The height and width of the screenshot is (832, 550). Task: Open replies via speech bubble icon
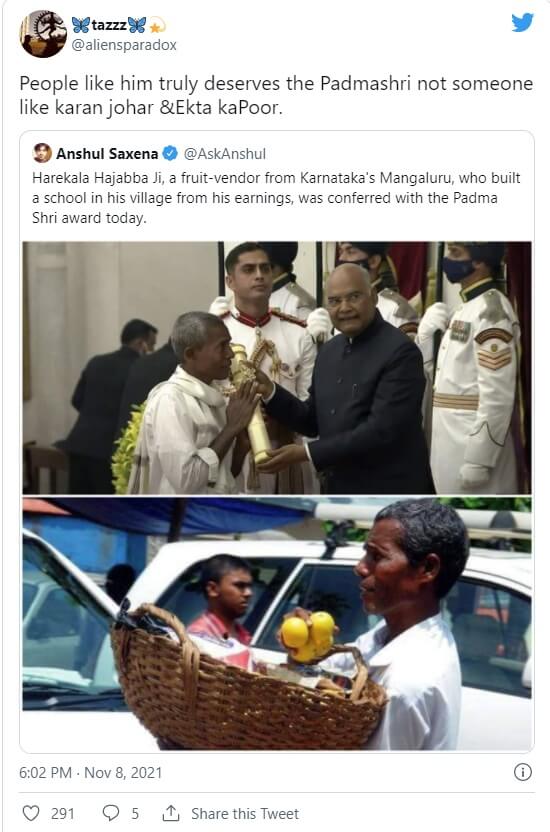click(110, 813)
